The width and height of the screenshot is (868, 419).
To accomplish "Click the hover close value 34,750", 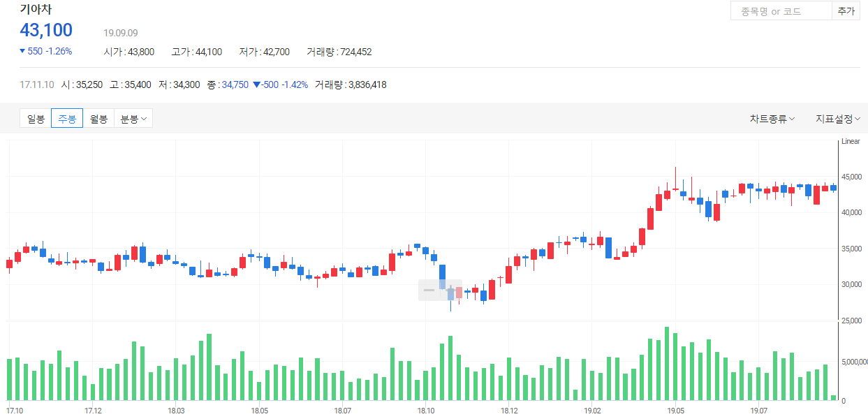I will point(235,84).
